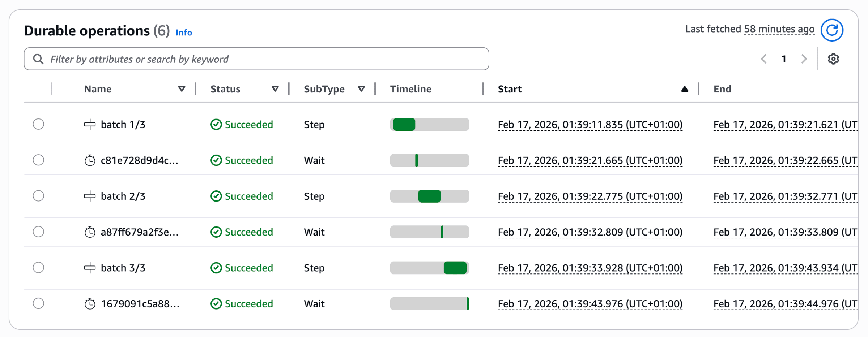Select the batch 1/3 row radio button
868x337 pixels.
coord(38,124)
